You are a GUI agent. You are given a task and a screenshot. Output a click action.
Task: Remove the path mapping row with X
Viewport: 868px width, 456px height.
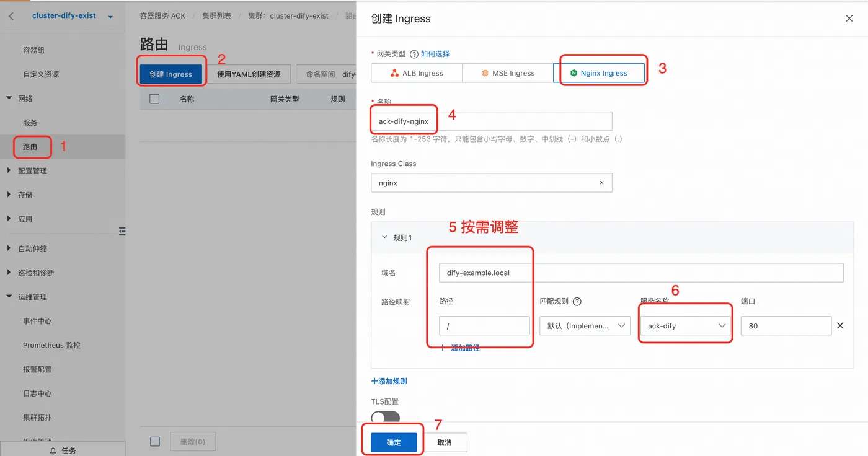[840, 325]
